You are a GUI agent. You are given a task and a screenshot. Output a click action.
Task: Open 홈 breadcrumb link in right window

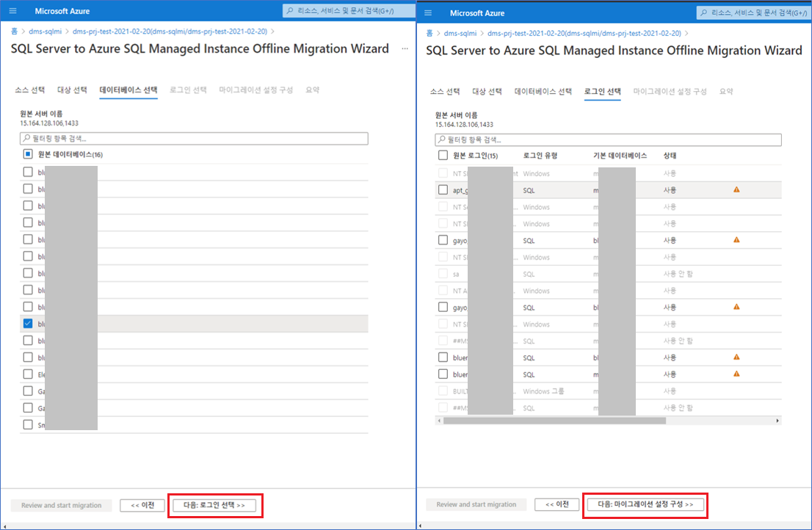[x=429, y=33]
